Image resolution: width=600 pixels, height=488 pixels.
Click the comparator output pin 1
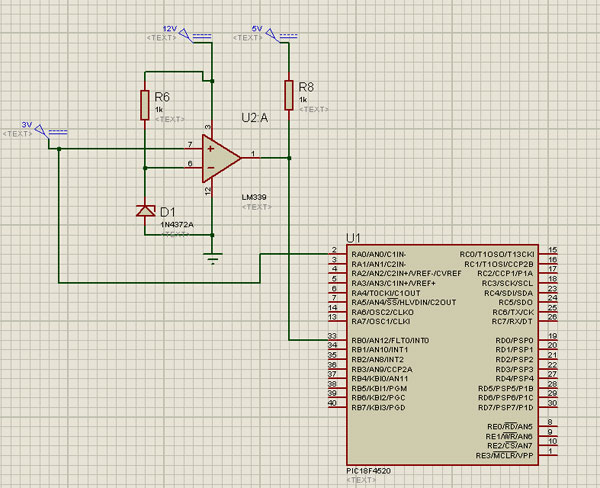coord(251,157)
